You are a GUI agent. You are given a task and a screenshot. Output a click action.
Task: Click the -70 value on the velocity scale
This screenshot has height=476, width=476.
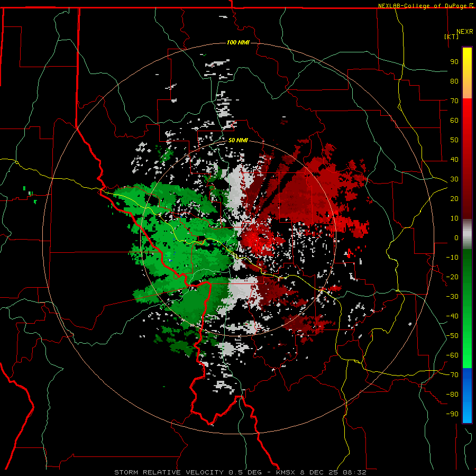(x=452, y=375)
